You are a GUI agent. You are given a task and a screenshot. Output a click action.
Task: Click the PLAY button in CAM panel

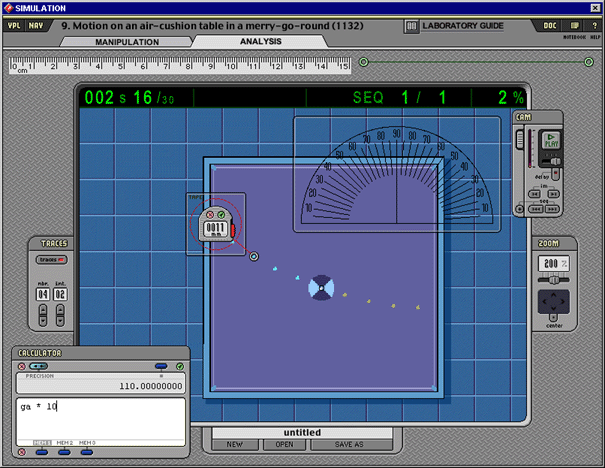pyautogui.click(x=551, y=142)
